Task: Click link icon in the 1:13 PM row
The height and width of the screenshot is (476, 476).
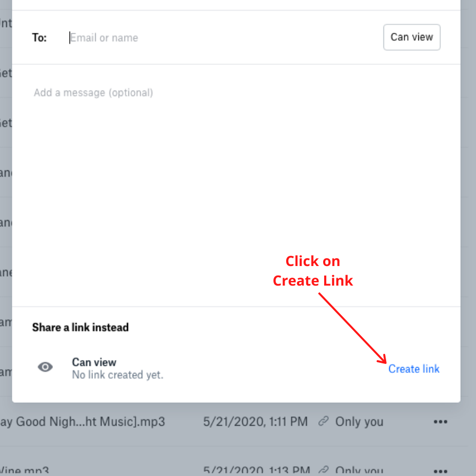Action: point(324,470)
